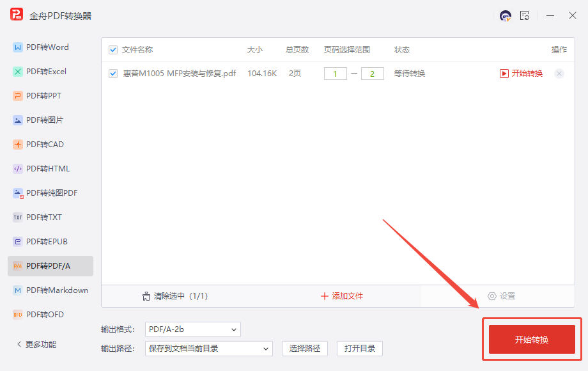Click the gear icon next to 设置
Image resolution: width=588 pixels, height=371 pixels.
coord(491,296)
